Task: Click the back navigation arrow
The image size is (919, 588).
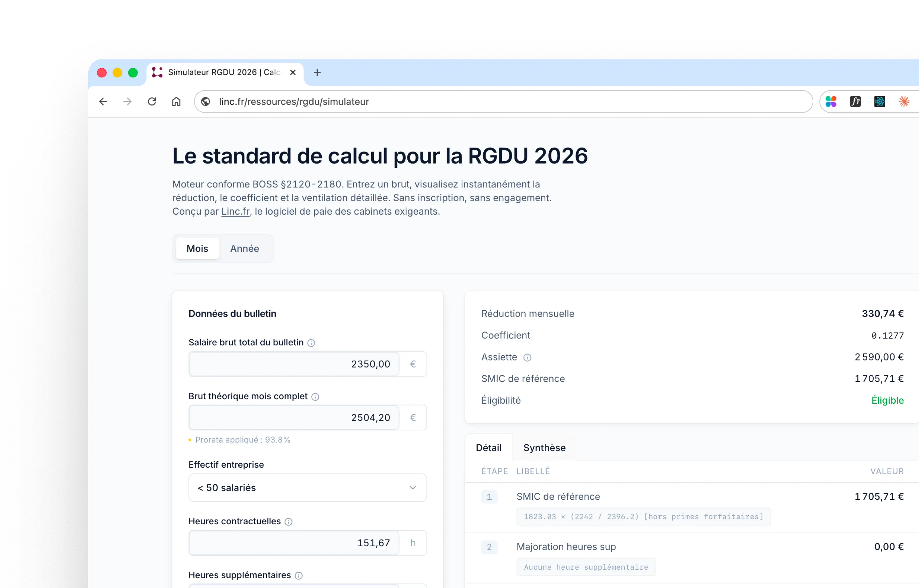Action: coord(103,102)
